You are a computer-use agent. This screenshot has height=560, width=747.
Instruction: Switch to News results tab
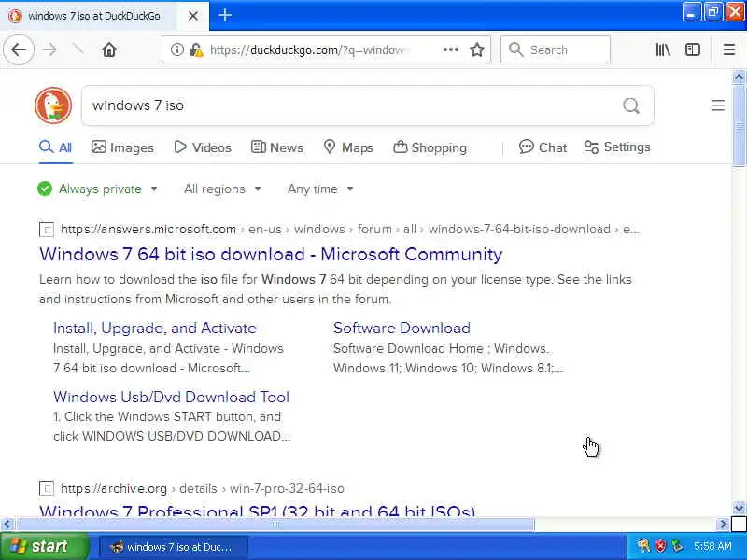[x=276, y=147]
